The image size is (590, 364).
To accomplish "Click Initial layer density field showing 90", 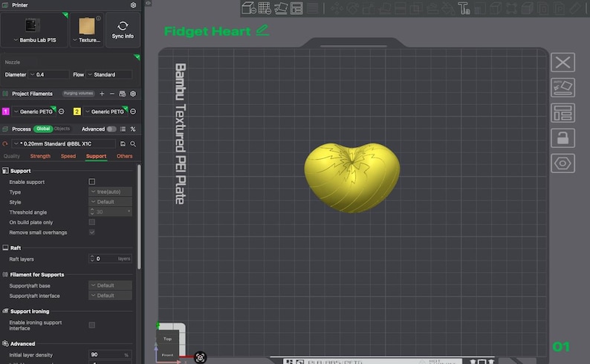I will point(110,354).
